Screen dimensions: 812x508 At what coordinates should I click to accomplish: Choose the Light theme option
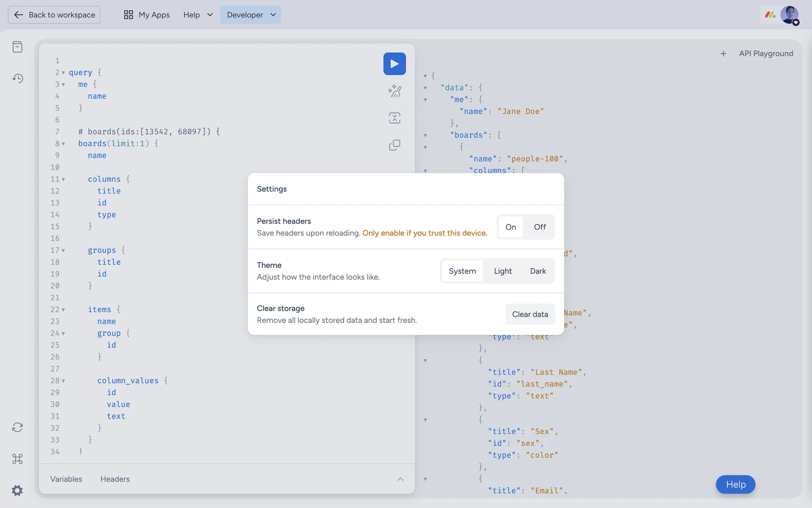[x=502, y=271]
